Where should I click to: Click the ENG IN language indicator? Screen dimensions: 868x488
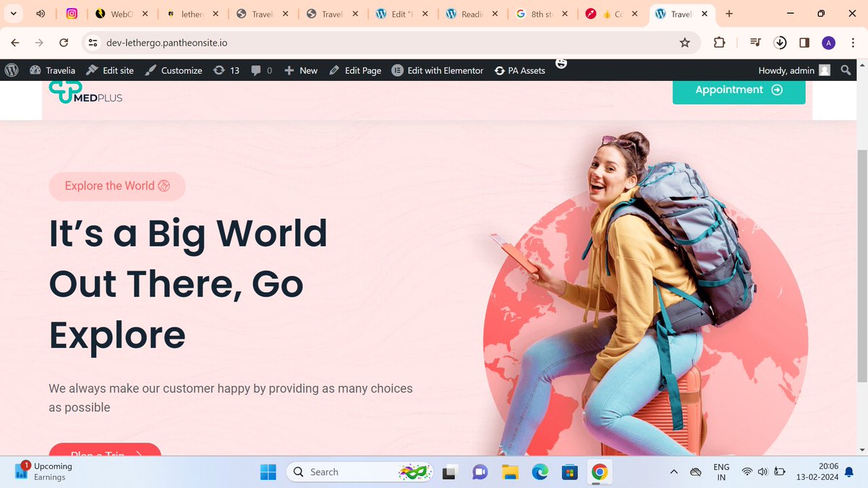pos(721,472)
